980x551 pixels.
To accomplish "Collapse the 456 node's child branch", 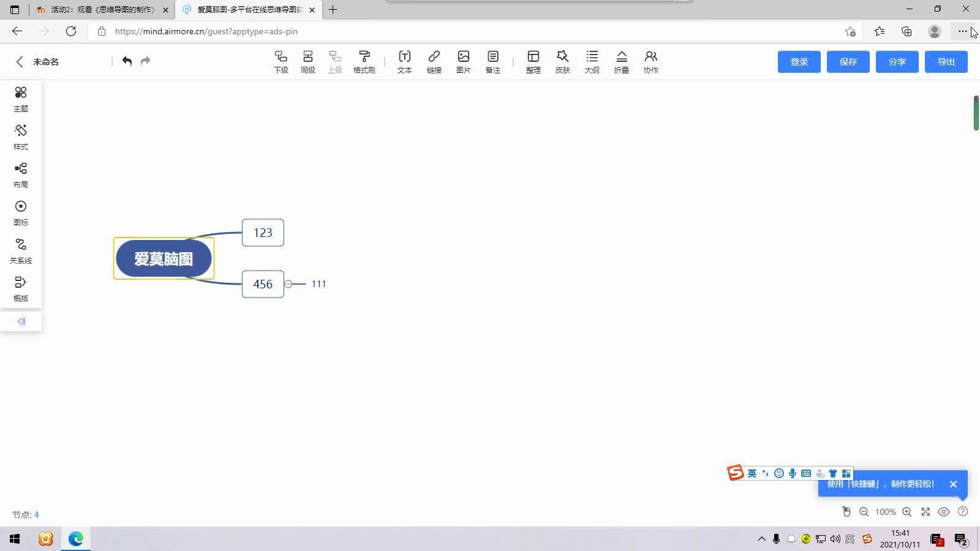I will point(288,284).
